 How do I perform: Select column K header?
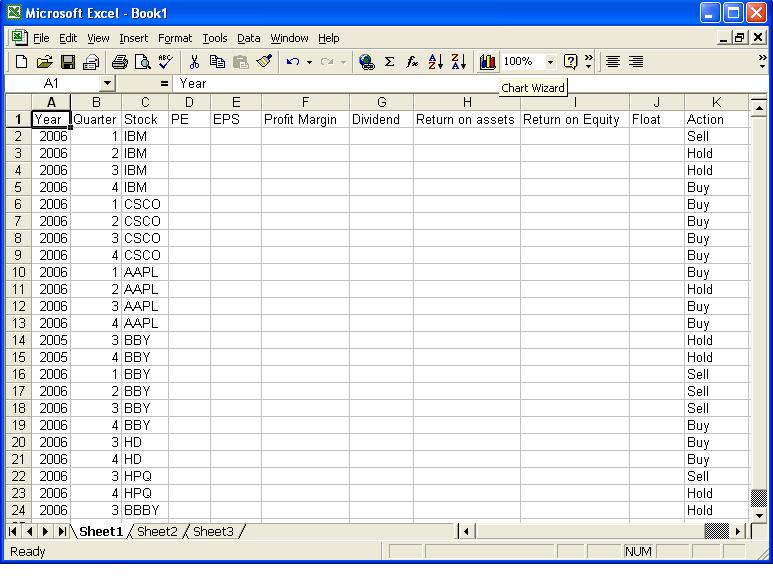point(716,102)
